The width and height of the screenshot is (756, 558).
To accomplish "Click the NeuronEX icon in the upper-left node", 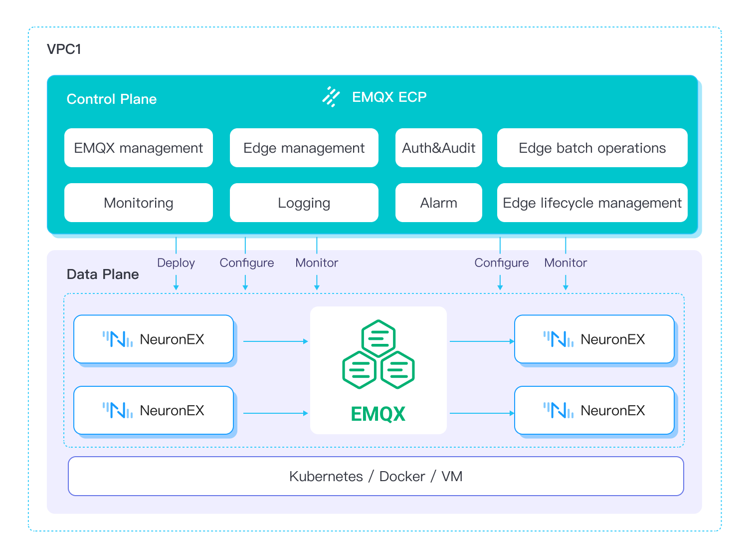I will (x=118, y=339).
